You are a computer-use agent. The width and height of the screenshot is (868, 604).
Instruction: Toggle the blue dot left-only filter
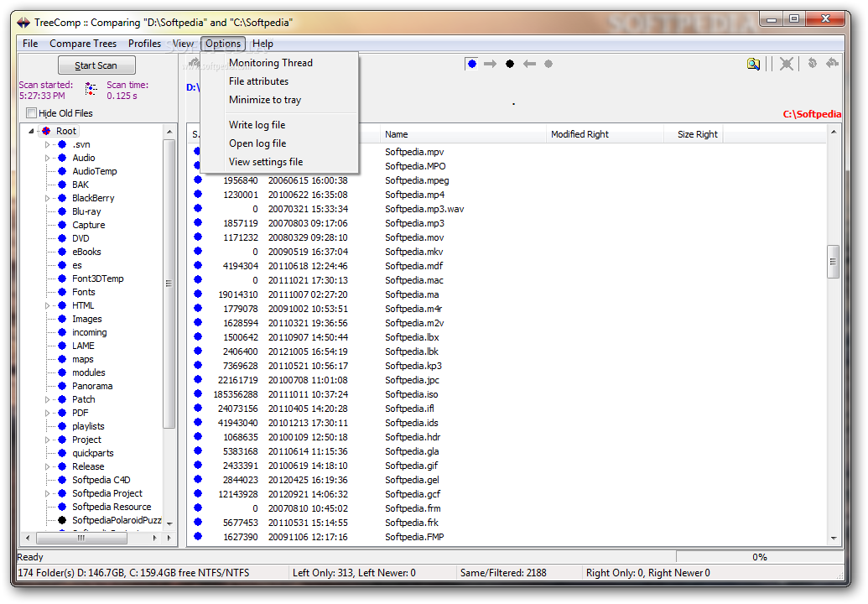point(471,64)
